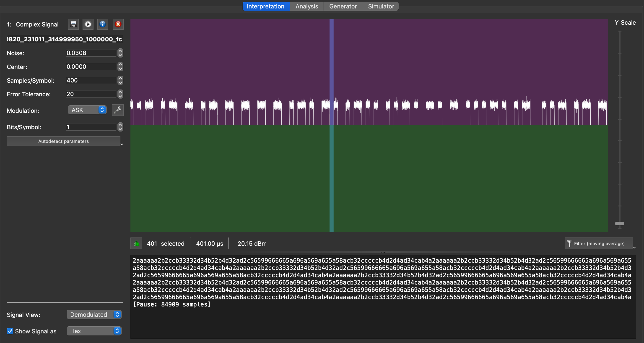This screenshot has height=343, width=644.
Task: Click the Y-Scale label
Action: point(625,23)
